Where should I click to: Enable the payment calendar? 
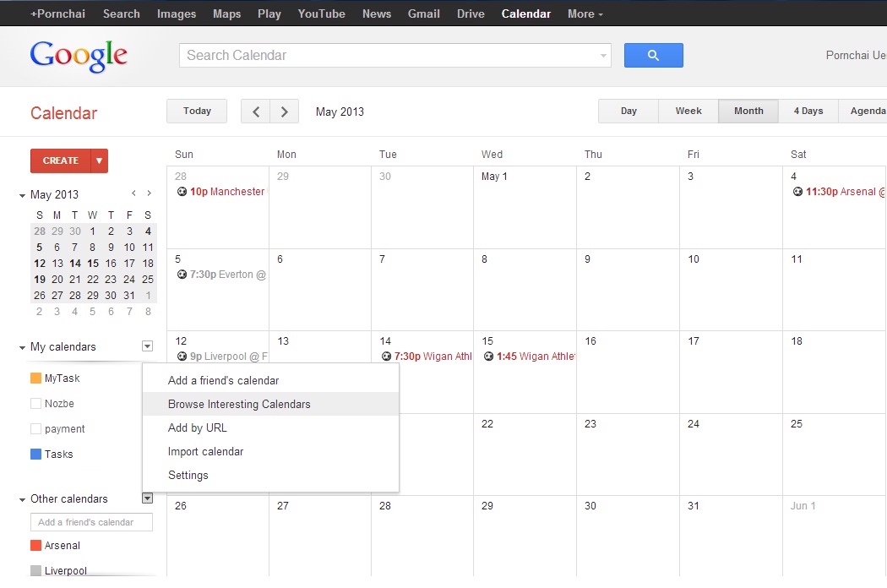click(35, 429)
